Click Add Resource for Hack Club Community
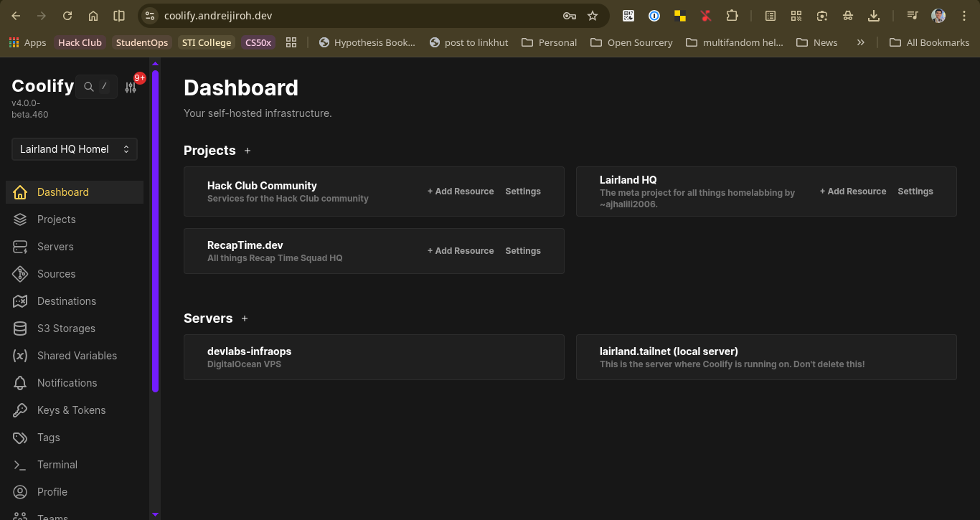 tap(461, 192)
